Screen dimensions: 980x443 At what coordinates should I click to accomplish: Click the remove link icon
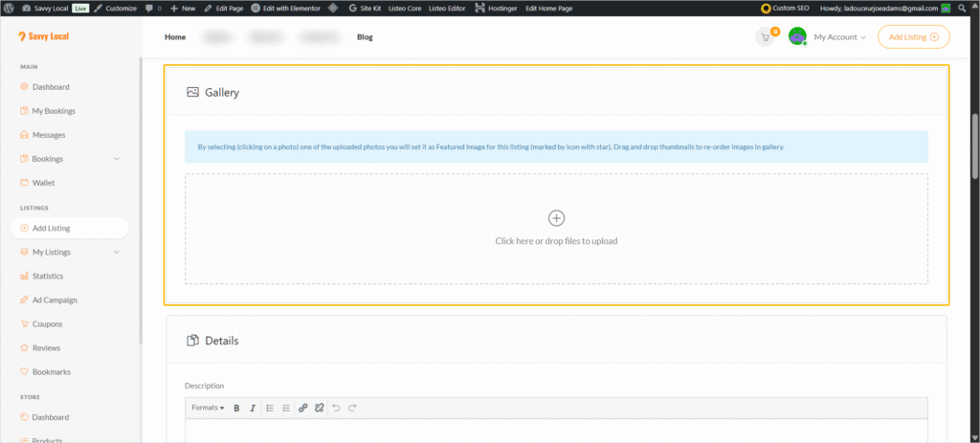point(319,408)
